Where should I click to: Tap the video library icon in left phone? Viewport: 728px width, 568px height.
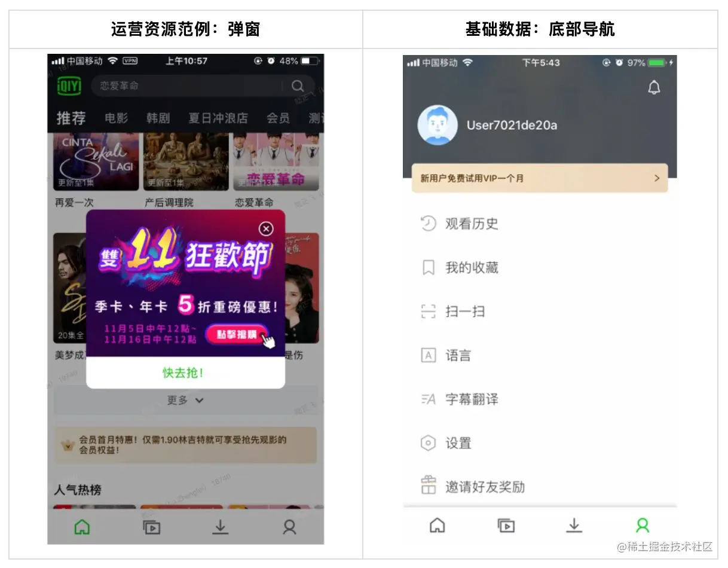[151, 527]
